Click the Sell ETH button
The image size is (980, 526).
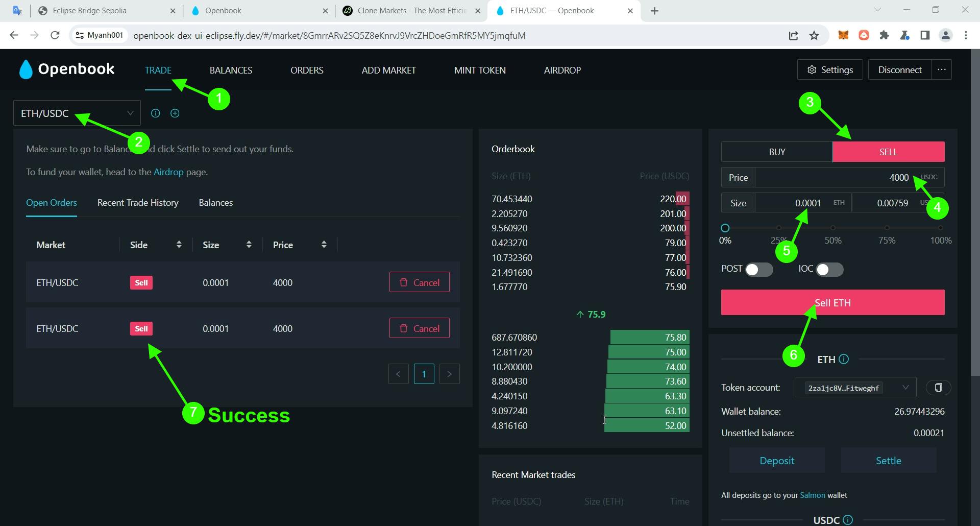click(832, 303)
